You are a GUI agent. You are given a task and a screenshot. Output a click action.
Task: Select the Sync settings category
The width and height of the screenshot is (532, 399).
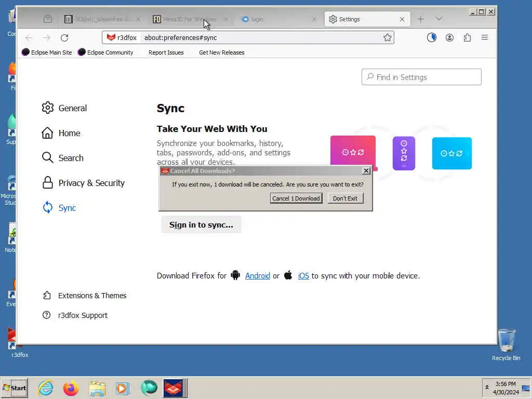(x=59, y=208)
